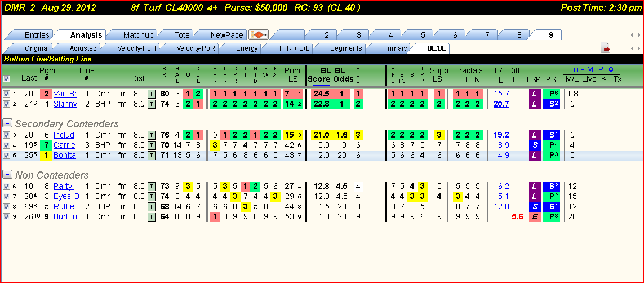Open the red diamond icon dropdown
This screenshot has height=283, width=644.
pos(259,35)
